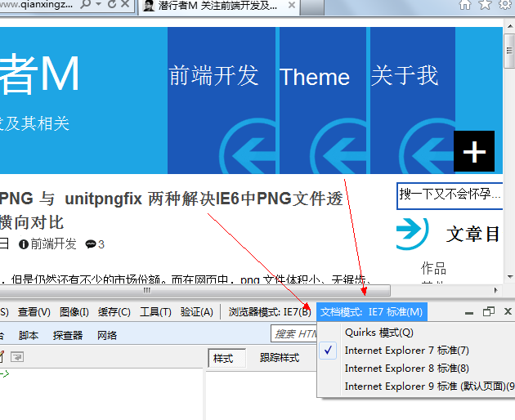
Task: Click the comment bubble icon showing 3
Action: 90,244
